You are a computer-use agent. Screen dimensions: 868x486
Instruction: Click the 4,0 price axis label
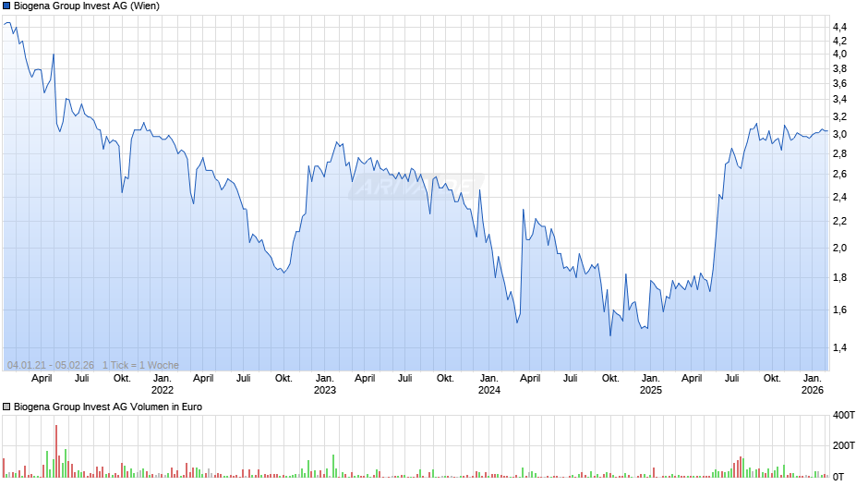pyautogui.click(x=839, y=54)
